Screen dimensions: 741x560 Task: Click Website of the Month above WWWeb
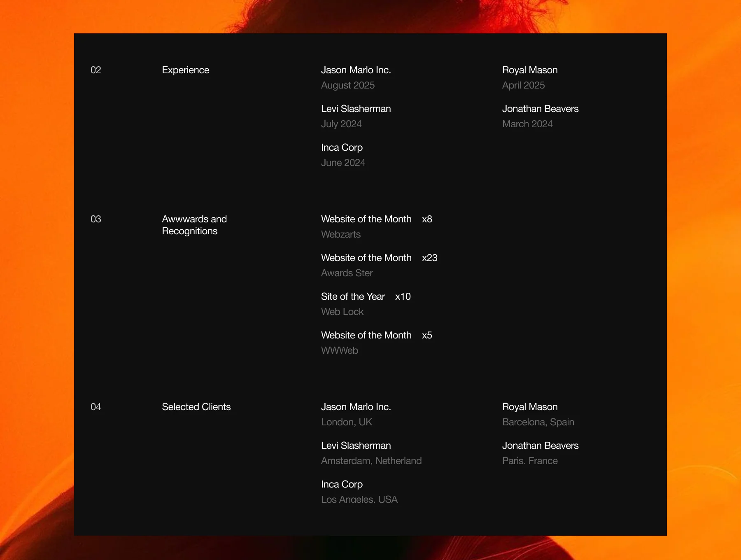pyautogui.click(x=366, y=335)
